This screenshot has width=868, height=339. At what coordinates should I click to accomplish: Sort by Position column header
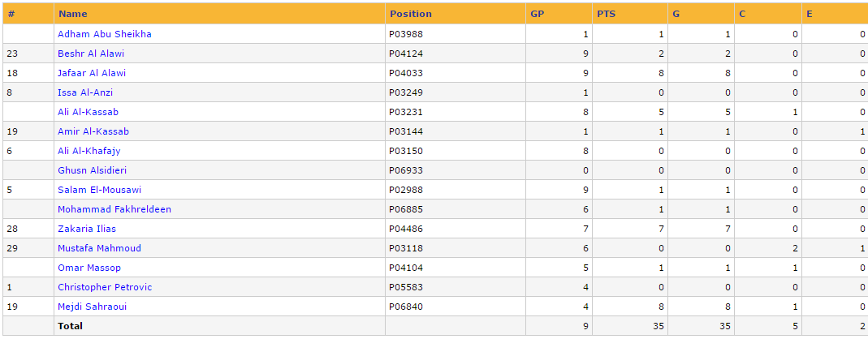coord(411,15)
